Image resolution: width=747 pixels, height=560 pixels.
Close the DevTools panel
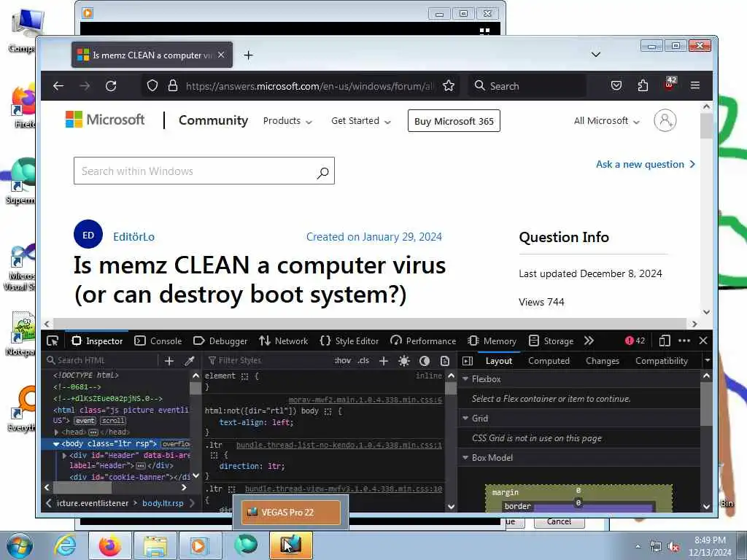(703, 341)
